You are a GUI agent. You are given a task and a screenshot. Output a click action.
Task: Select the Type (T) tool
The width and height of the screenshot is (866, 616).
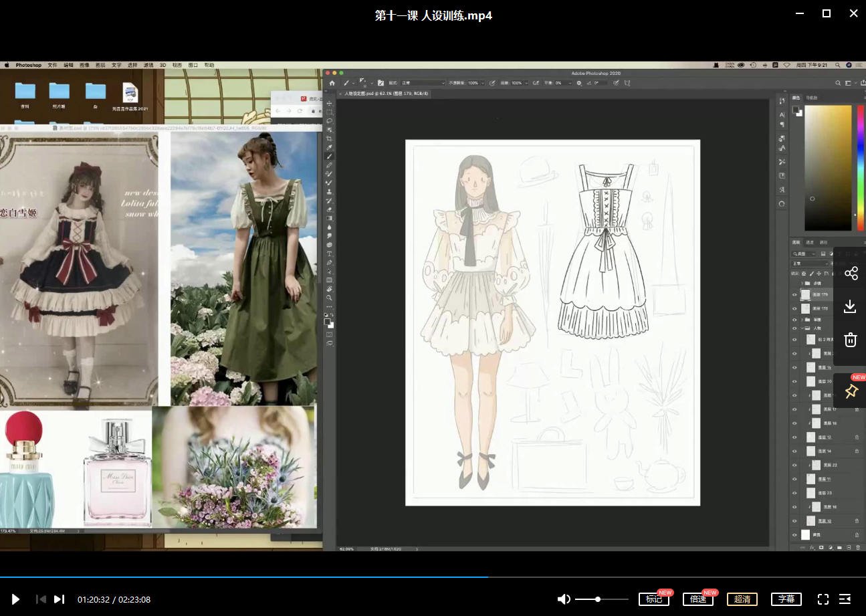[x=330, y=254]
